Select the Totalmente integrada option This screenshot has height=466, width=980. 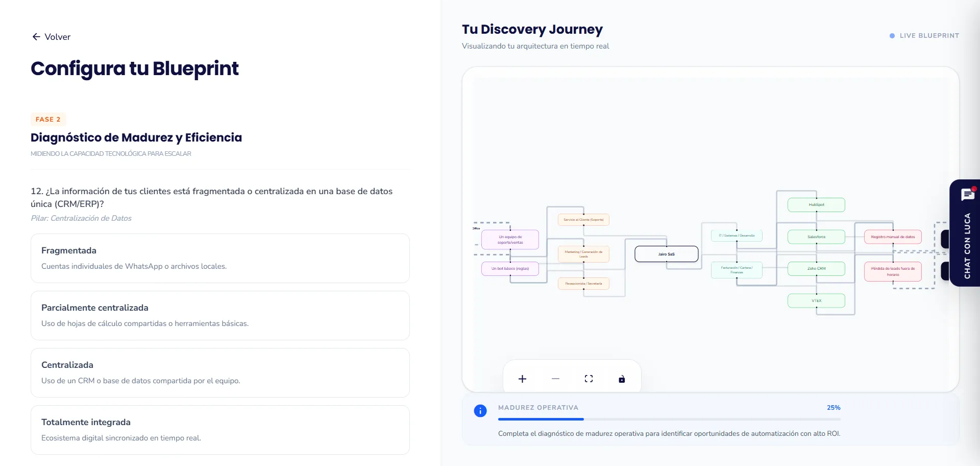pos(220,430)
